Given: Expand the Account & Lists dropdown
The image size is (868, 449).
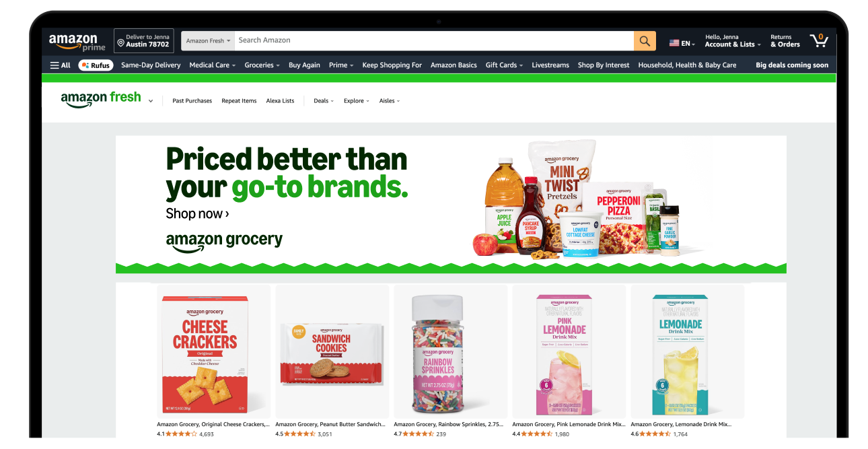Looking at the screenshot, I should tap(733, 44).
